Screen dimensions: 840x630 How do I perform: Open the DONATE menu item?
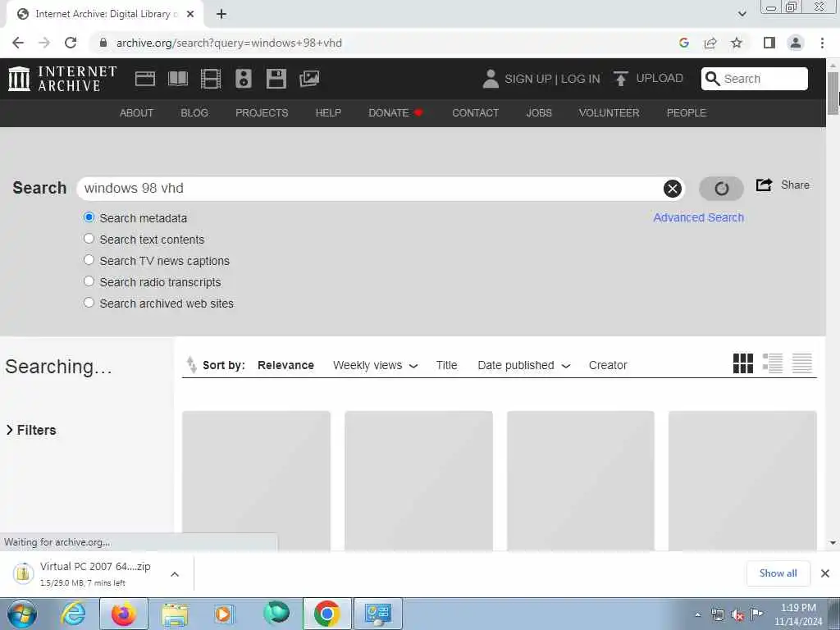[395, 113]
